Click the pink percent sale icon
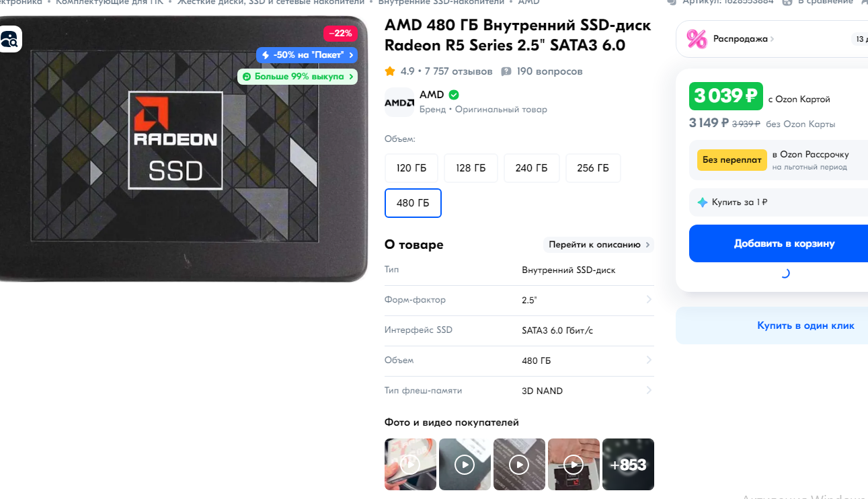This screenshot has width=868, height=499. [697, 39]
